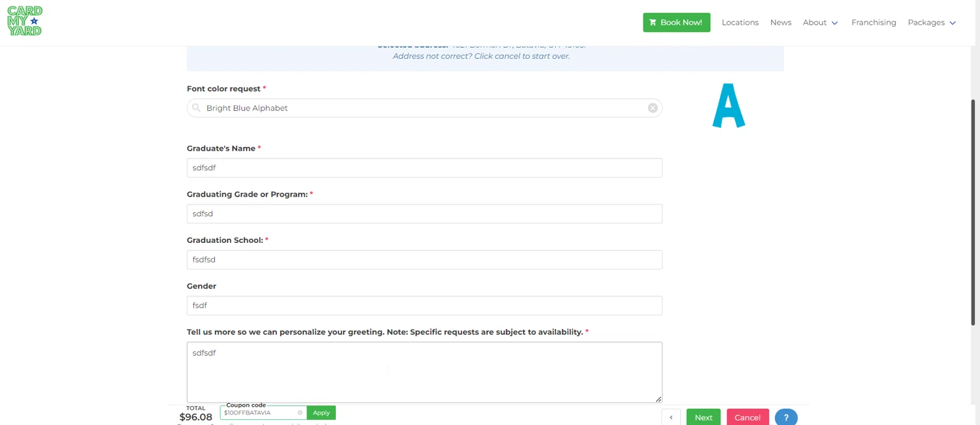Screen dimensions: 980x425
Task: Open the Locations page
Action: [740, 22]
